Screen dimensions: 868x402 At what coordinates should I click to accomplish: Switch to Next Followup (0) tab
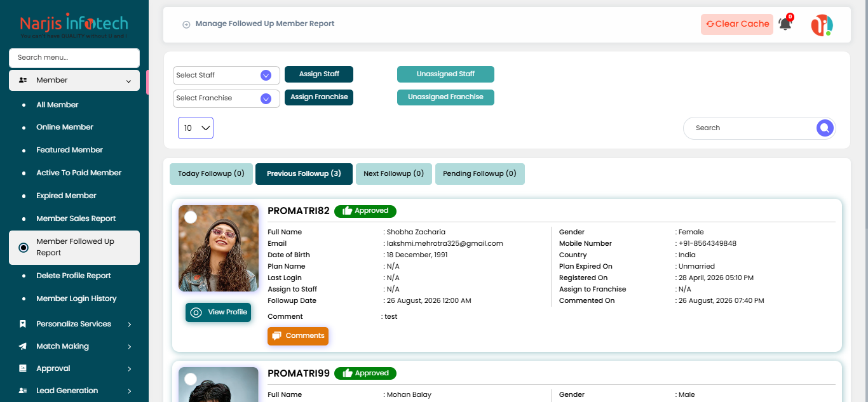pos(394,174)
